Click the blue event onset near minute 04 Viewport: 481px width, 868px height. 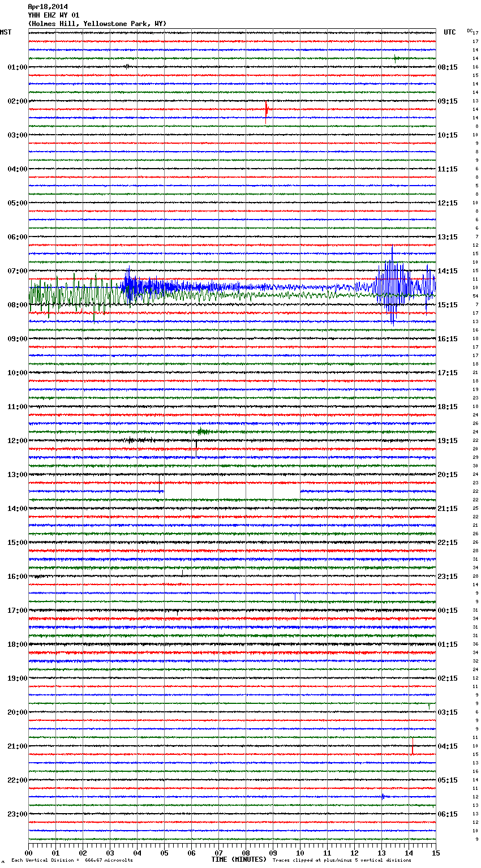pos(129,286)
